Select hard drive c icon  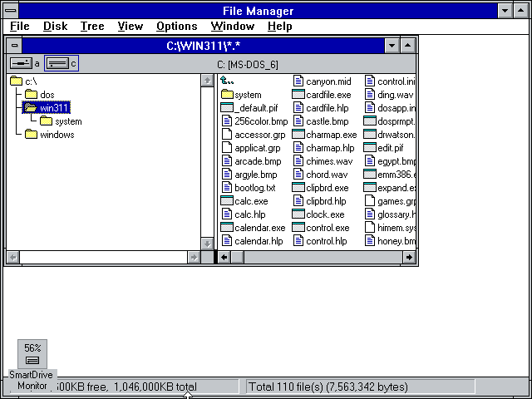pos(57,63)
